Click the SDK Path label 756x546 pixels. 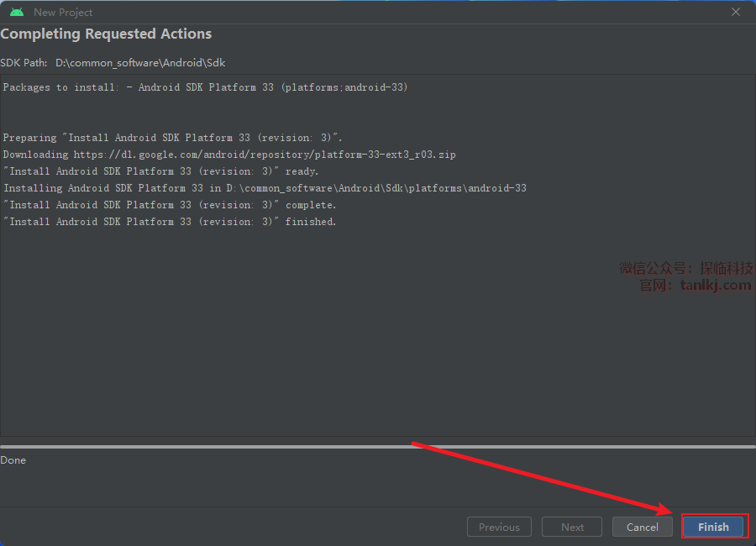(x=24, y=63)
